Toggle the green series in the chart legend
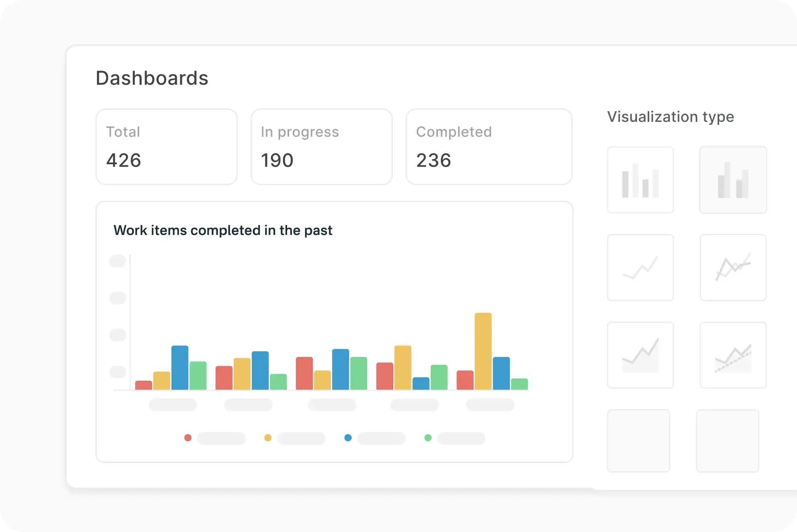 [x=428, y=438]
